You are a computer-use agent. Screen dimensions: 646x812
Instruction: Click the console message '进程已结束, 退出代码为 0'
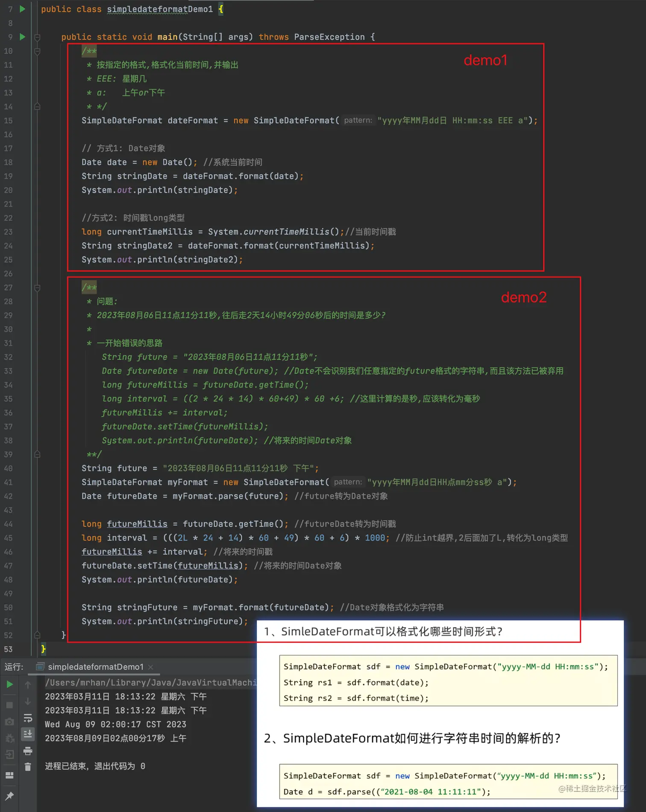coord(95,766)
